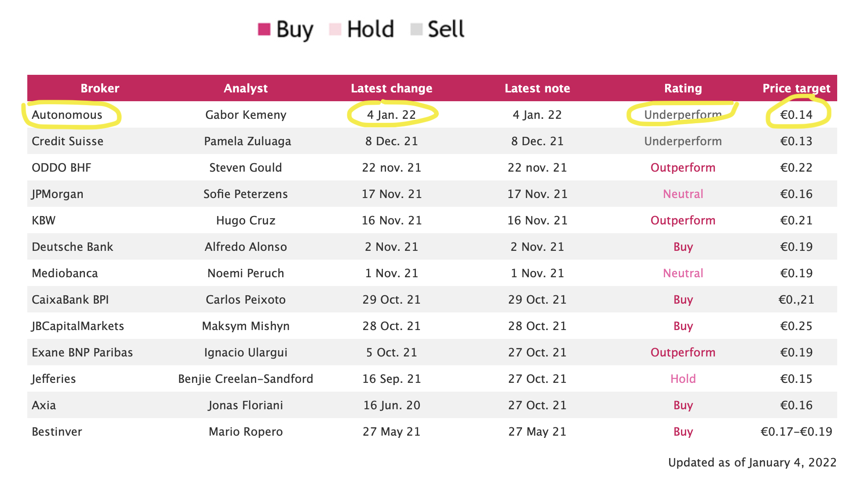Viewport: 868px width, 492px height.
Task: Click the Price target column header
Action: pyautogui.click(x=796, y=88)
